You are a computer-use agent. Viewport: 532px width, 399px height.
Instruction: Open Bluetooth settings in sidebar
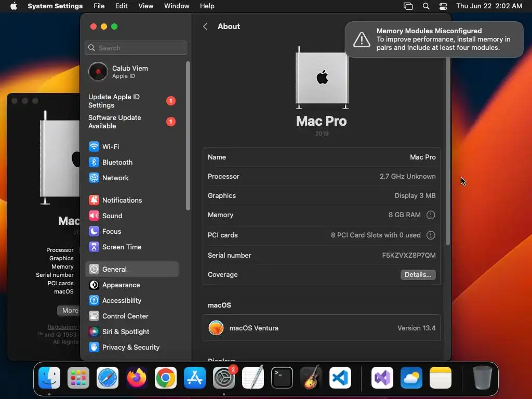131,162
